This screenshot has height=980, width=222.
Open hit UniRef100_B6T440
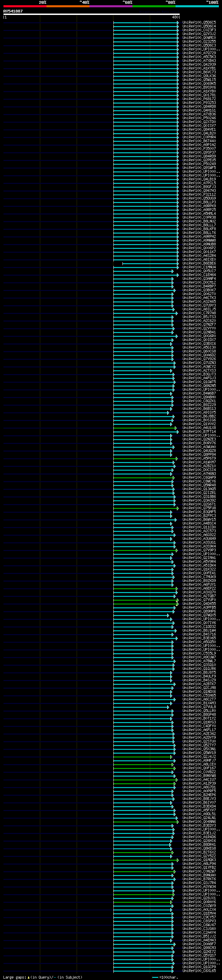pyautogui.click(x=199, y=141)
